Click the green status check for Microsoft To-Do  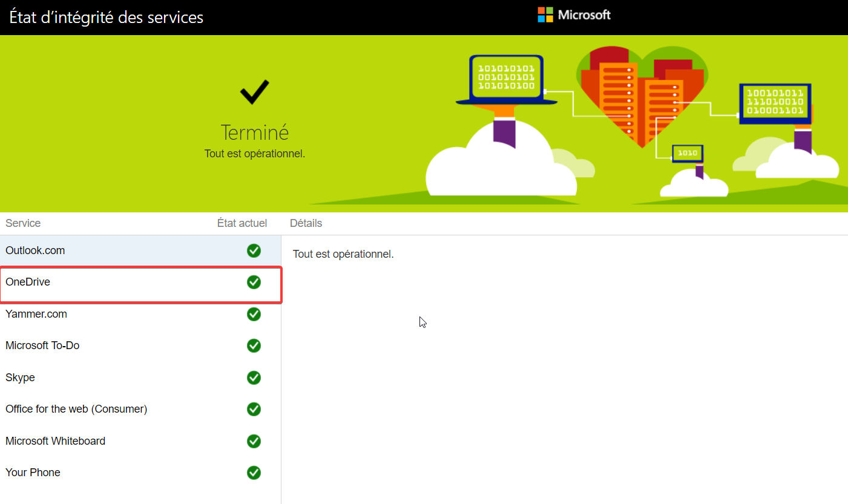tap(254, 345)
